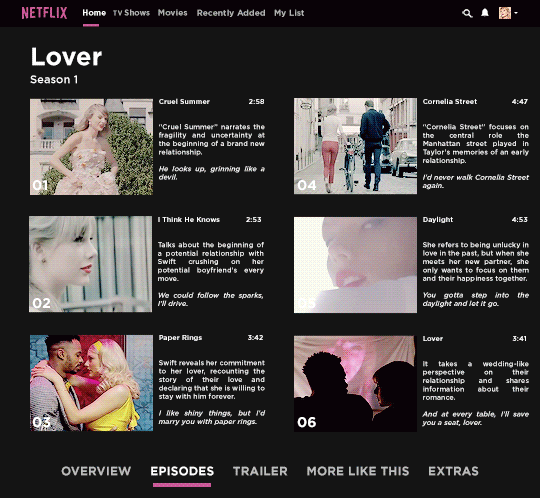Open the search magnifier icon

[x=467, y=13]
